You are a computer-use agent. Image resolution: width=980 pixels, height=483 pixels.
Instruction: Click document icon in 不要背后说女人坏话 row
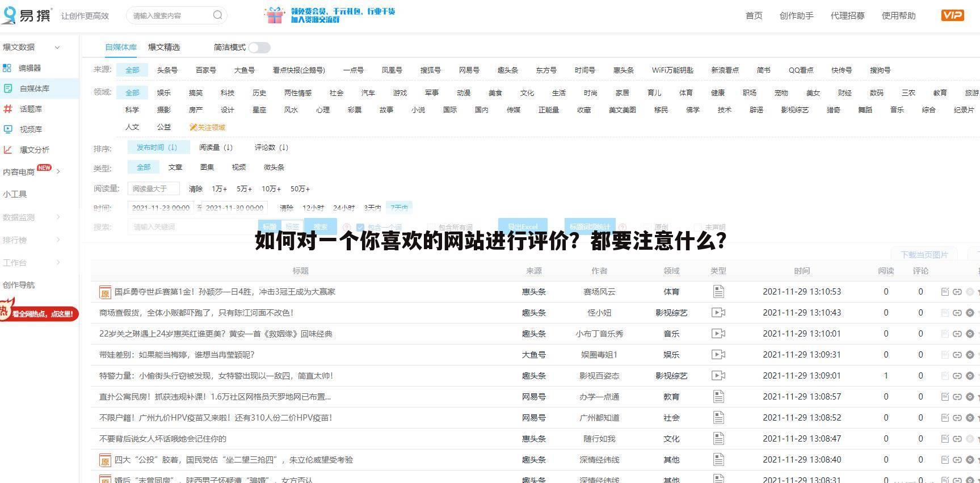click(x=718, y=439)
